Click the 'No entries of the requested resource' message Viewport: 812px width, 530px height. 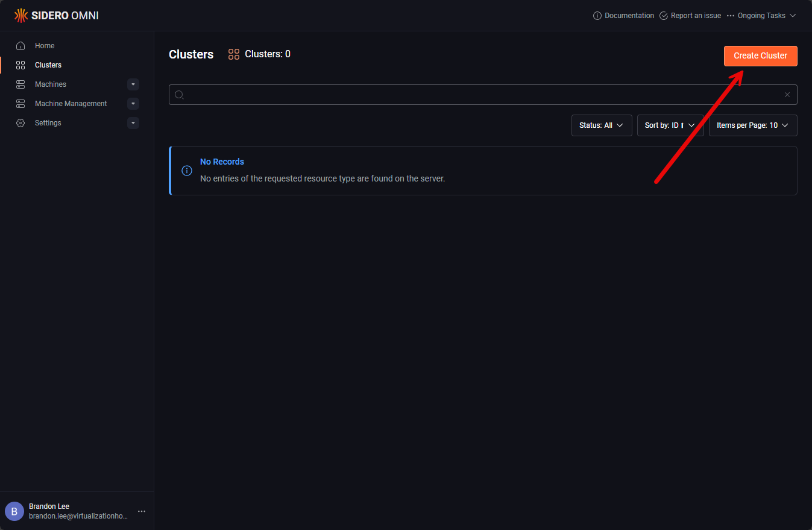(323, 178)
